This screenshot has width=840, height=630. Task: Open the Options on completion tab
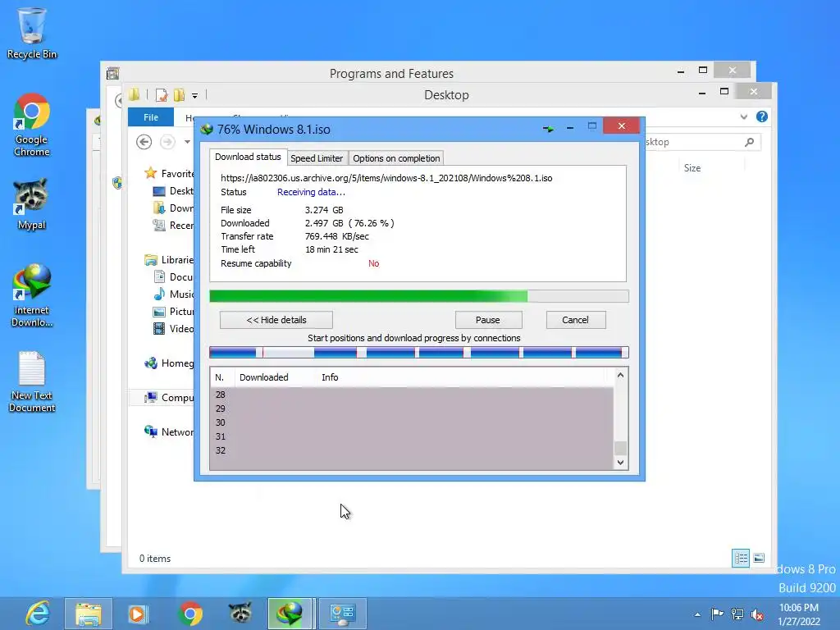click(396, 158)
